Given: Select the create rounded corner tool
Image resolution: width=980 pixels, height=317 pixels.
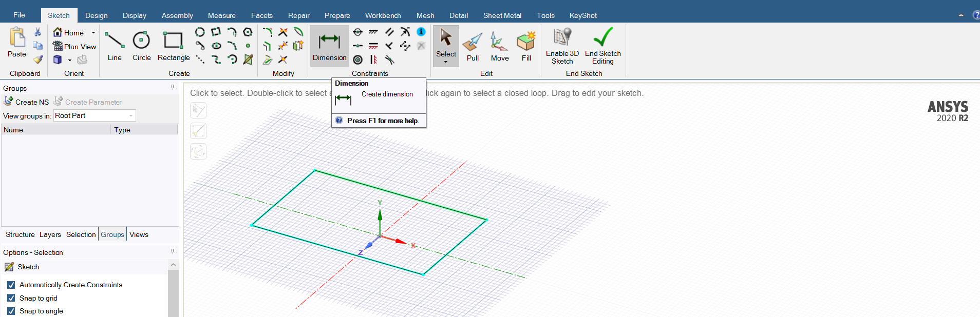Looking at the screenshot, I should click(x=268, y=32).
